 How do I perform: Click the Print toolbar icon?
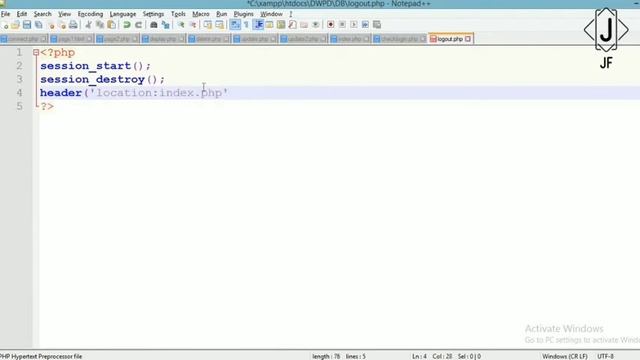click(73, 25)
